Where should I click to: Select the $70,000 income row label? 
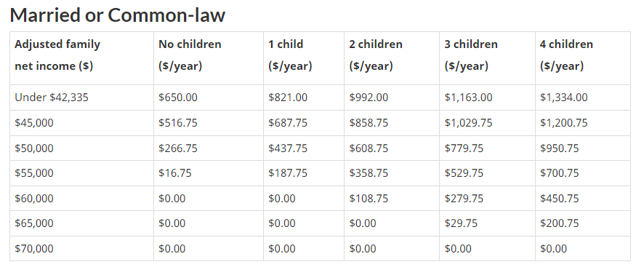(x=34, y=249)
